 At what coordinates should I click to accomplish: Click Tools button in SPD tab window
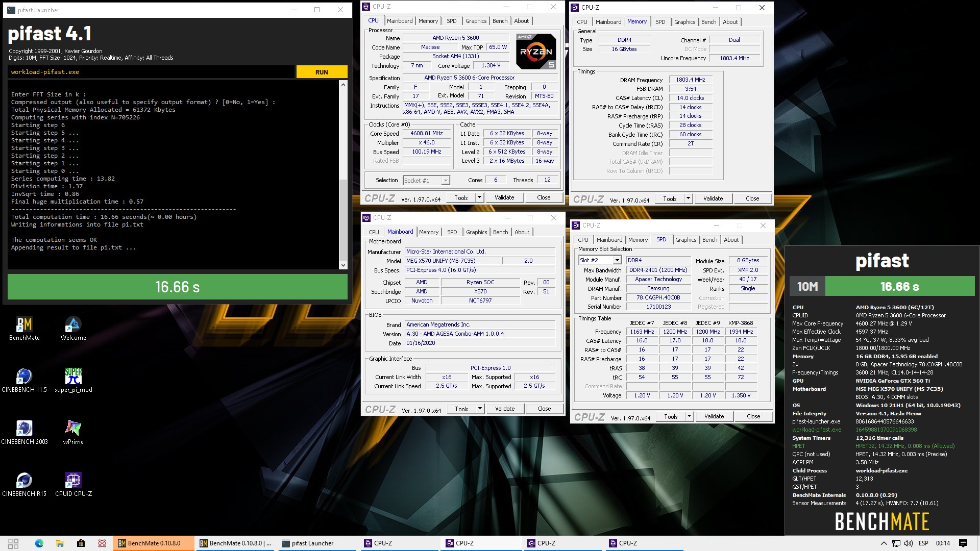click(x=671, y=416)
